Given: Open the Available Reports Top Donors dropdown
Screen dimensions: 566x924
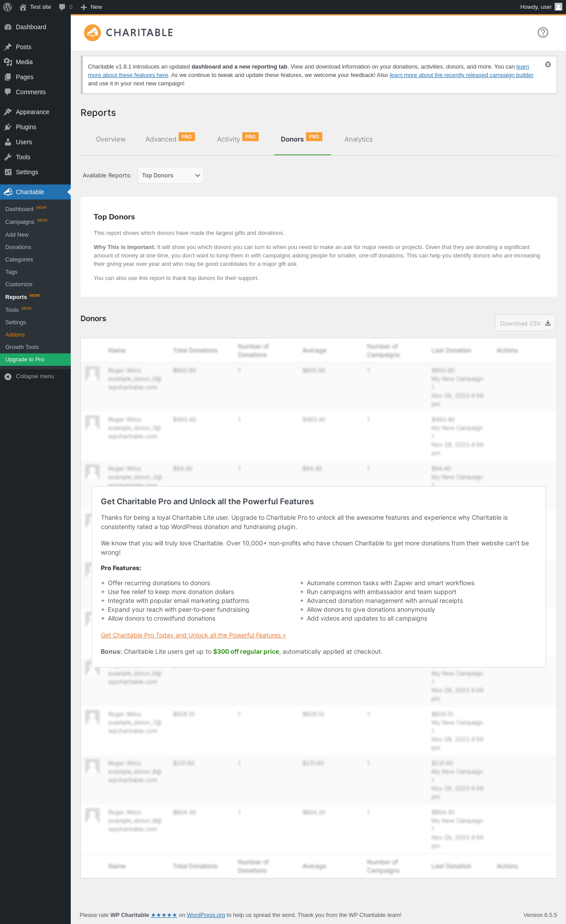Looking at the screenshot, I should (x=171, y=175).
